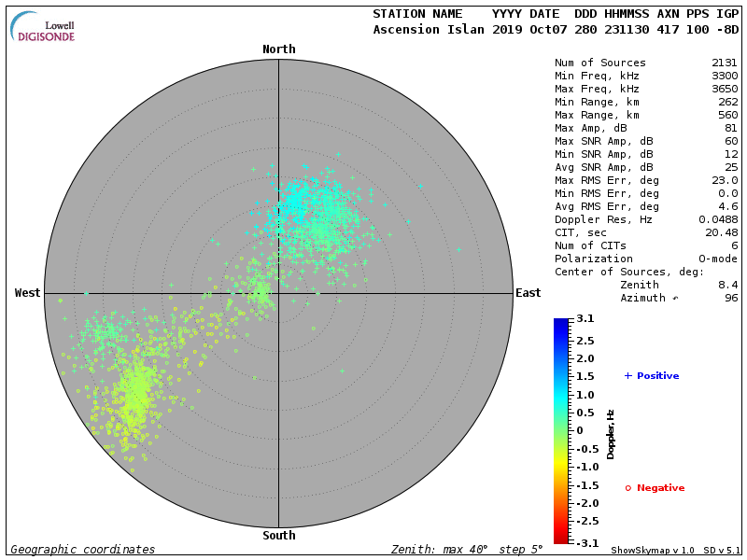Select the West compass label

(27, 293)
